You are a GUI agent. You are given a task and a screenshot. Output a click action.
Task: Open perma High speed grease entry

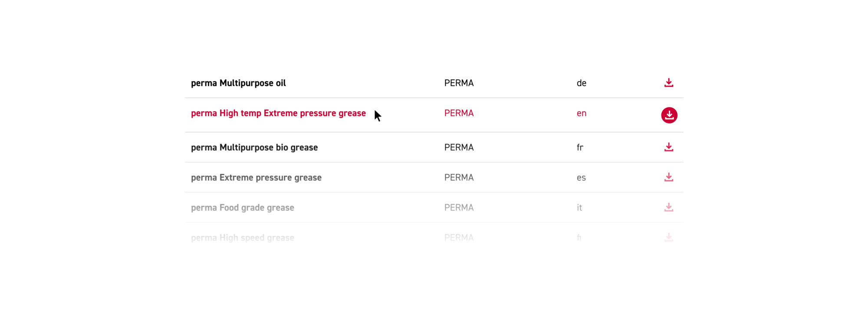click(243, 238)
